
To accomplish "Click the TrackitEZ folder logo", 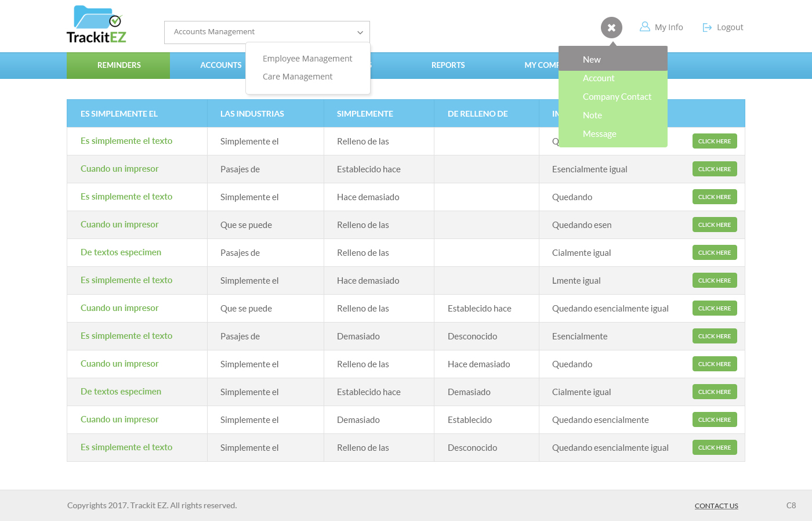I will 96,25.
